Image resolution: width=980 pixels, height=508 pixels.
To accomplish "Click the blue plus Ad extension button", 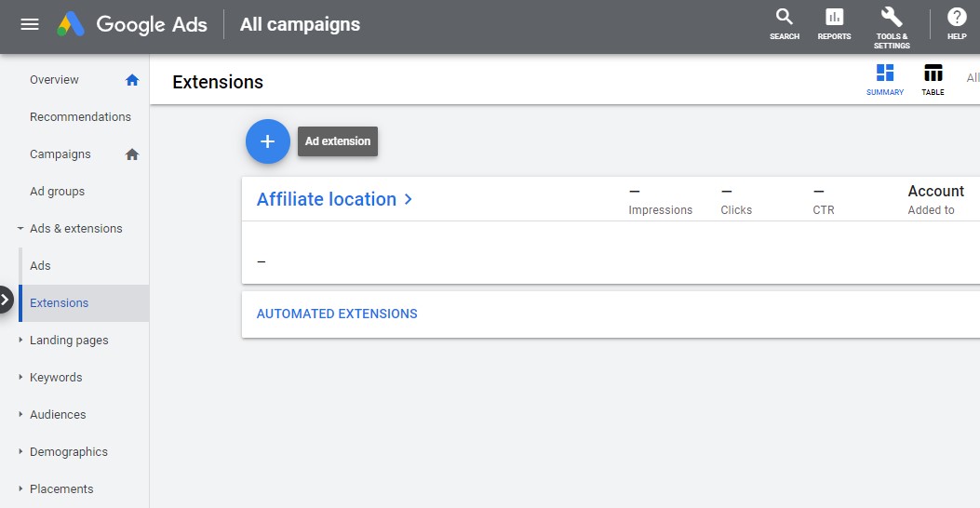I will (268, 141).
